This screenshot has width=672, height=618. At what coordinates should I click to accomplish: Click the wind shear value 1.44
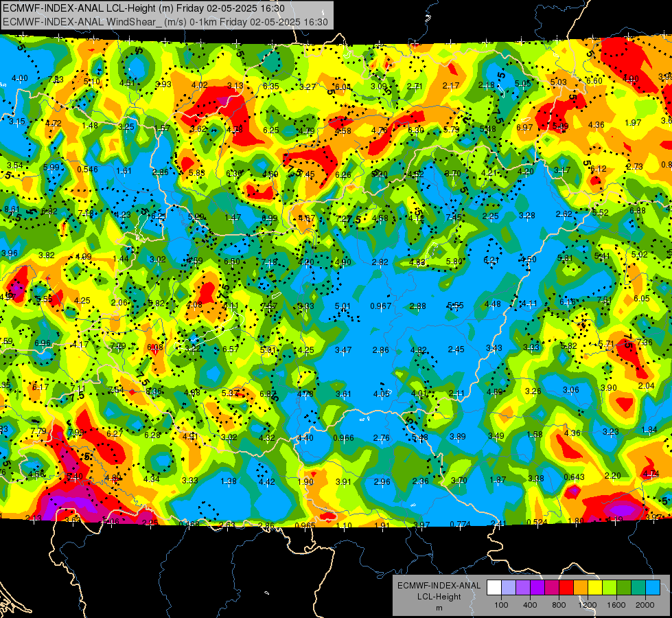click(121, 259)
